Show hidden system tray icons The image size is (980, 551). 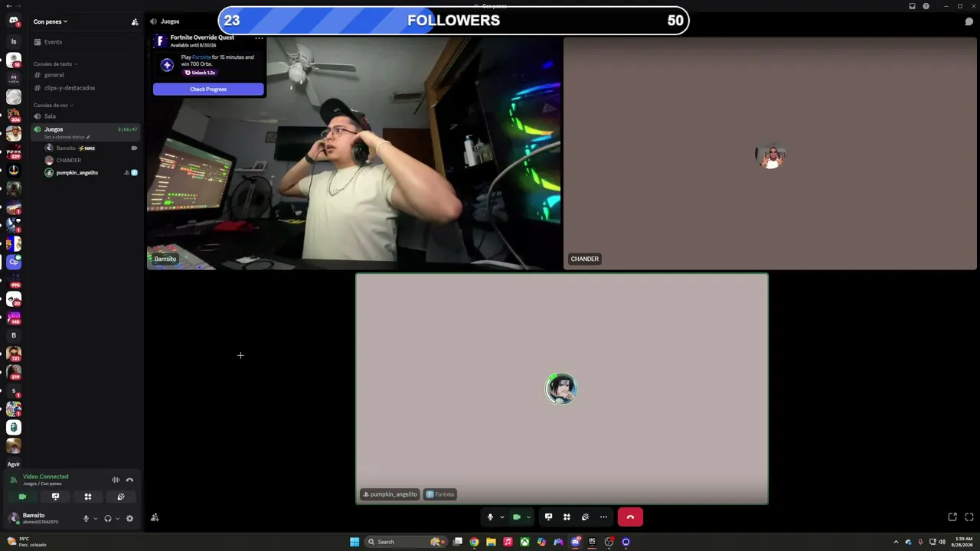click(896, 542)
